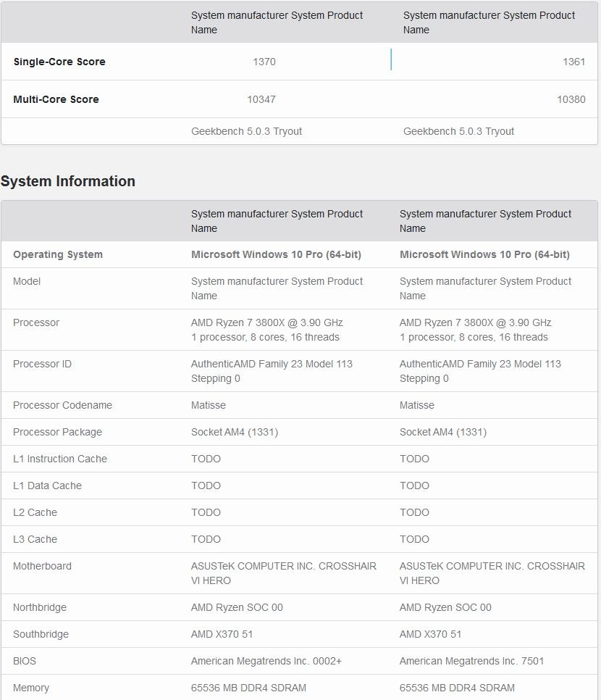The height and width of the screenshot is (700, 601).
Task: Select the Operating System row label
Action: [x=58, y=254]
